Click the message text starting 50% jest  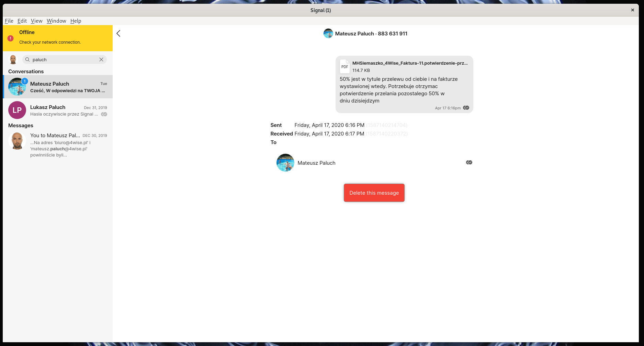coord(398,90)
